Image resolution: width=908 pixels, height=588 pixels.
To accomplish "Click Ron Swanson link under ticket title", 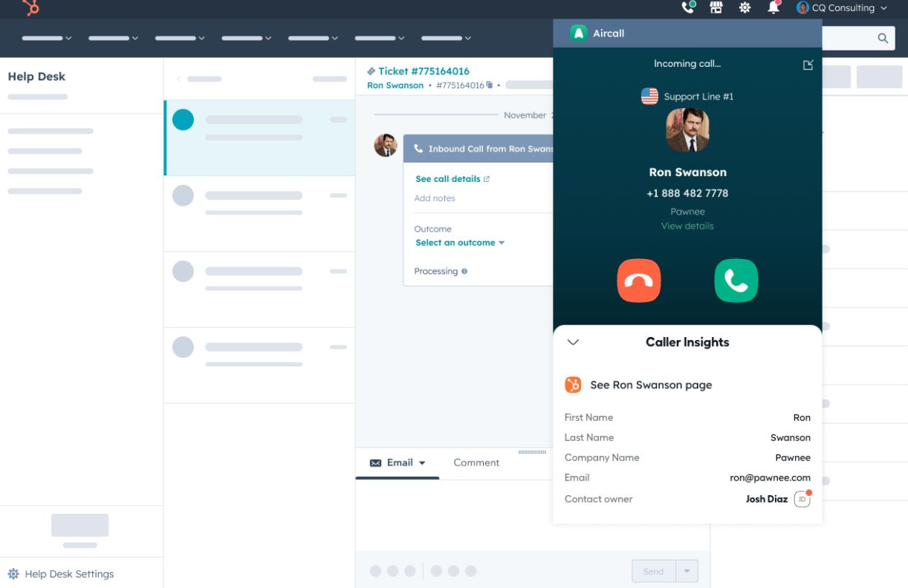I will [395, 85].
